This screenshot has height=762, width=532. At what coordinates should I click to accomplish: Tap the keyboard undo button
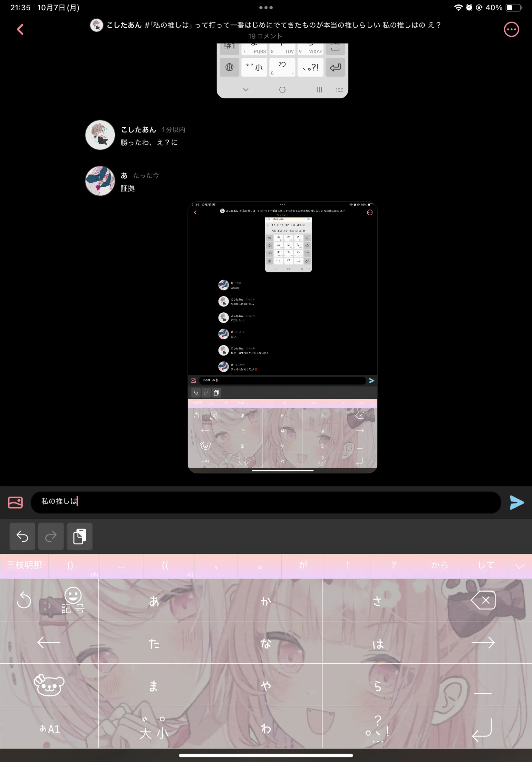click(22, 536)
